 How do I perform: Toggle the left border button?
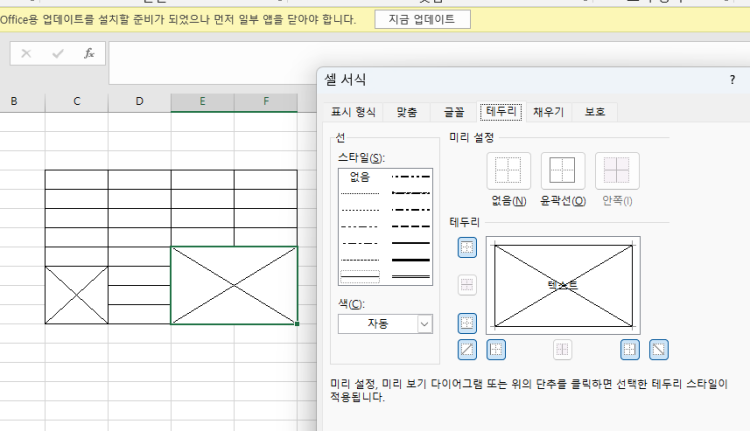(x=496, y=350)
